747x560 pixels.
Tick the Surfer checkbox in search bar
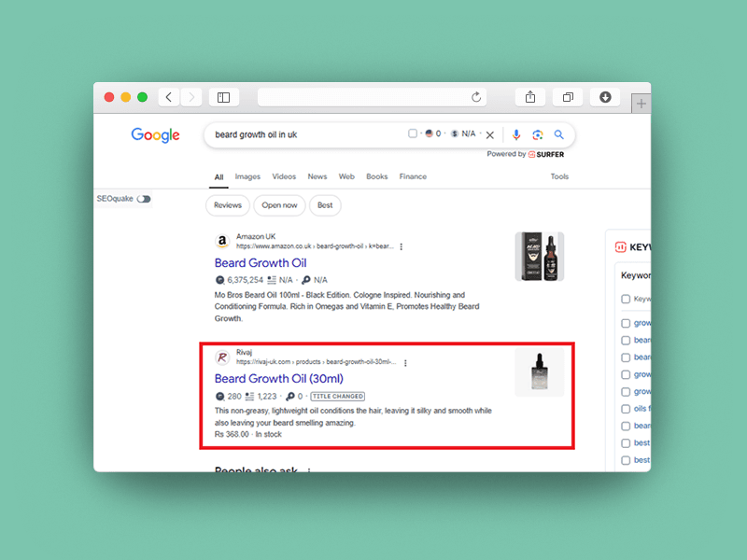tap(413, 133)
